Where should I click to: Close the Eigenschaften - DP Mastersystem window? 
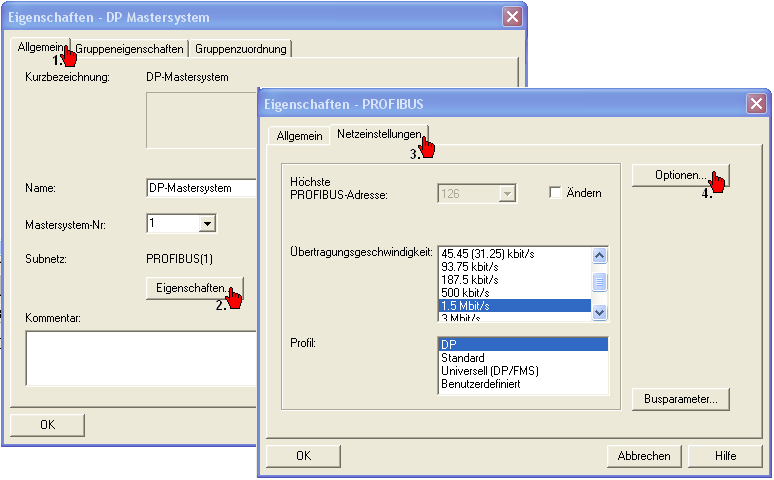coord(512,17)
